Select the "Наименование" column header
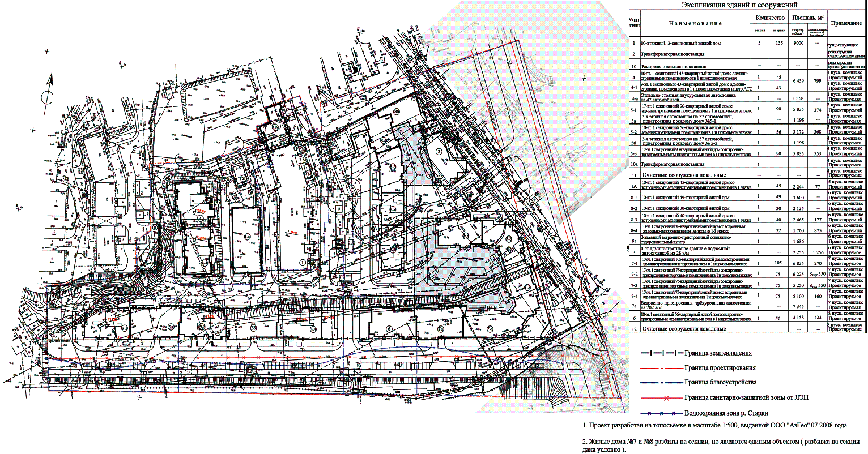The height and width of the screenshot is (454, 868). pos(695,23)
